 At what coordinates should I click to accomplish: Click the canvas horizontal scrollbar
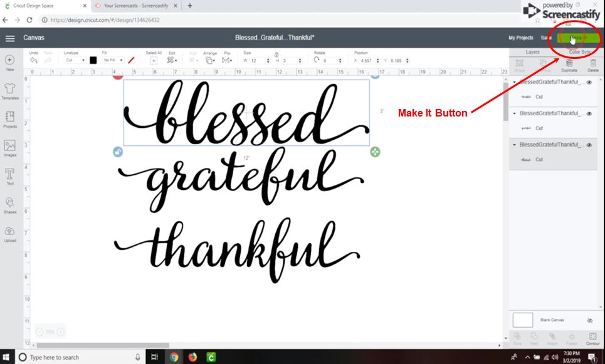[x=103, y=345]
